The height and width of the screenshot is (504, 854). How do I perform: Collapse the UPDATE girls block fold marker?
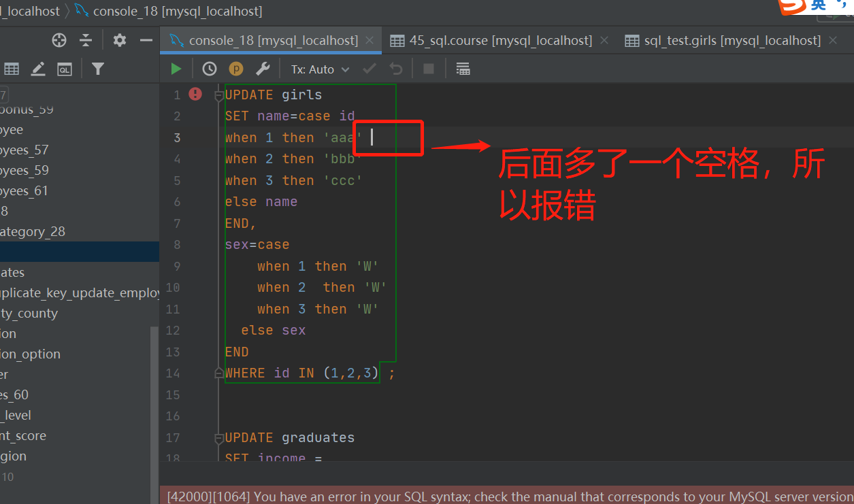pyautogui.click(x=218, y=95)
